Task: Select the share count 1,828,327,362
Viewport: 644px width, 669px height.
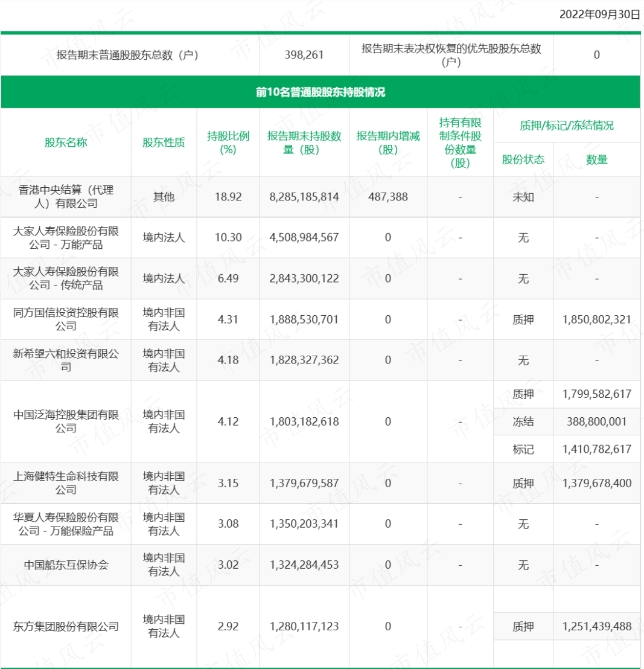Action: click(304, 360)
